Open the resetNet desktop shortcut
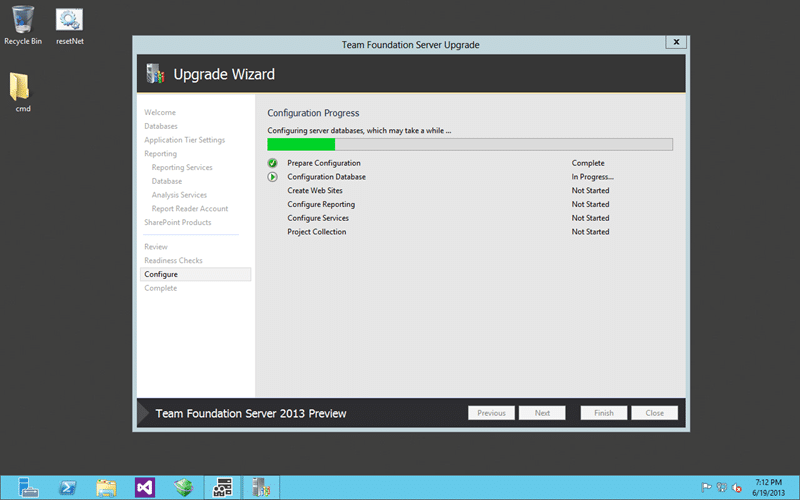This screenshot has width=800, height=500. [69, 26]
